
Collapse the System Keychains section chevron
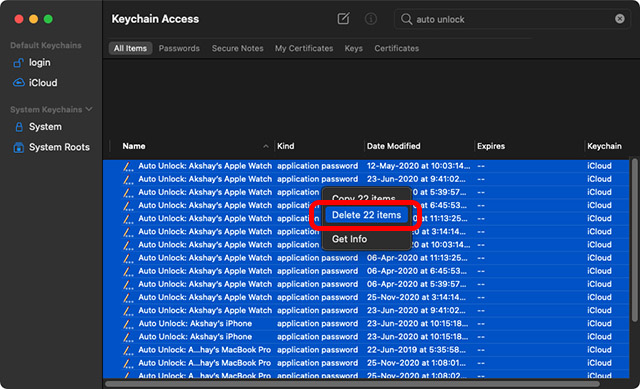coord(89,109)
